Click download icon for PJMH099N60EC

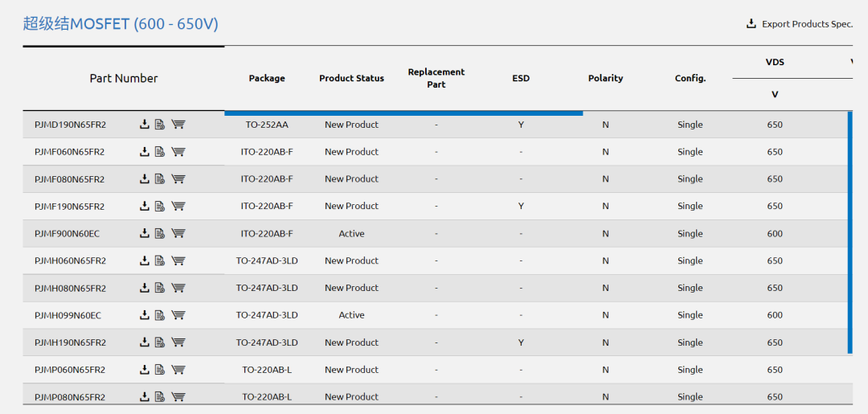145,315
